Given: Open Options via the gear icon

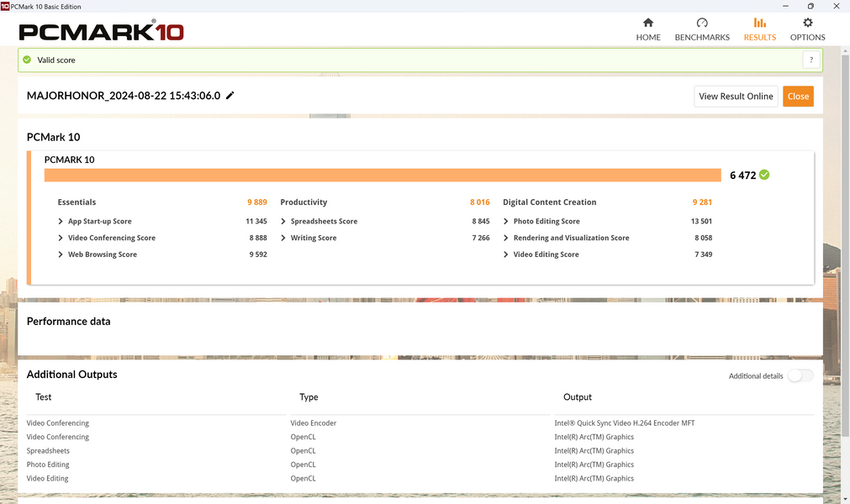Looking at the screenshot, I should point(807,24).
